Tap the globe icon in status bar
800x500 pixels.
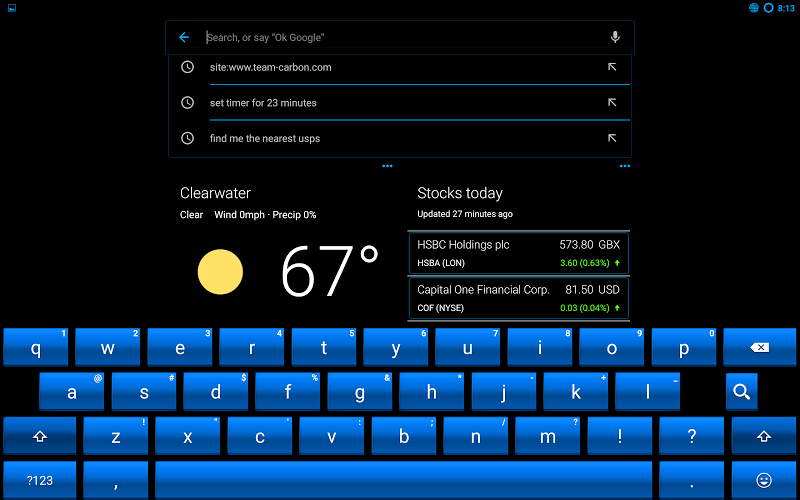754,8
